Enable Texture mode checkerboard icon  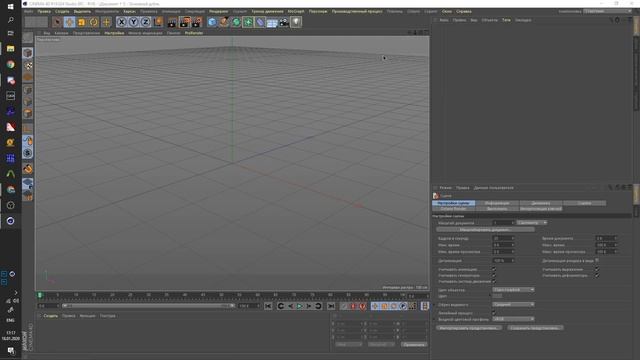click(28, 65)
